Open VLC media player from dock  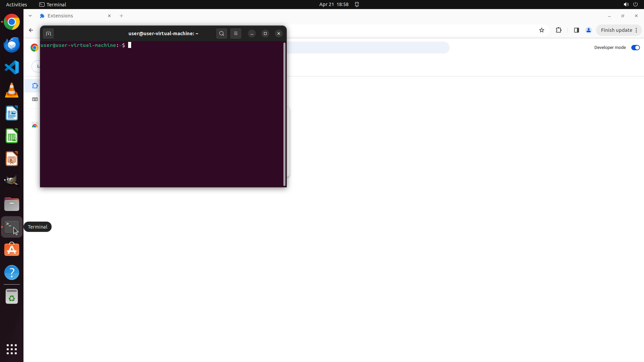12,90
